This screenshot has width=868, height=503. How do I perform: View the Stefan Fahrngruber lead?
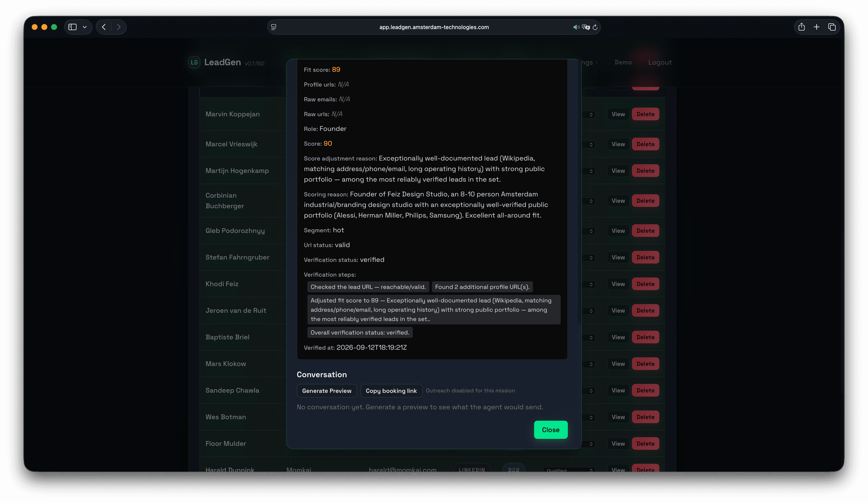point(618,257)
